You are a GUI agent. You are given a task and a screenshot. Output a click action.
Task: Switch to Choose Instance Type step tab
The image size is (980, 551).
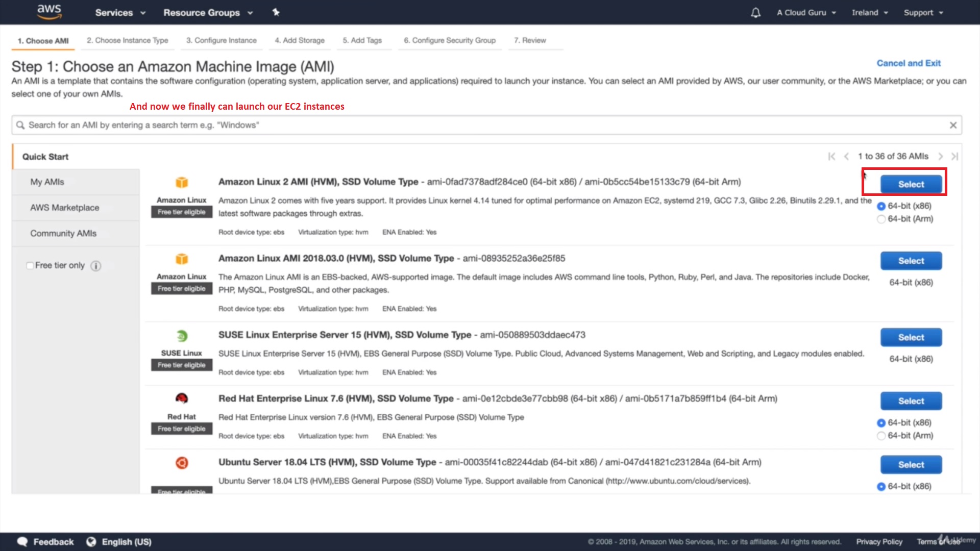(x=127, y=40)
